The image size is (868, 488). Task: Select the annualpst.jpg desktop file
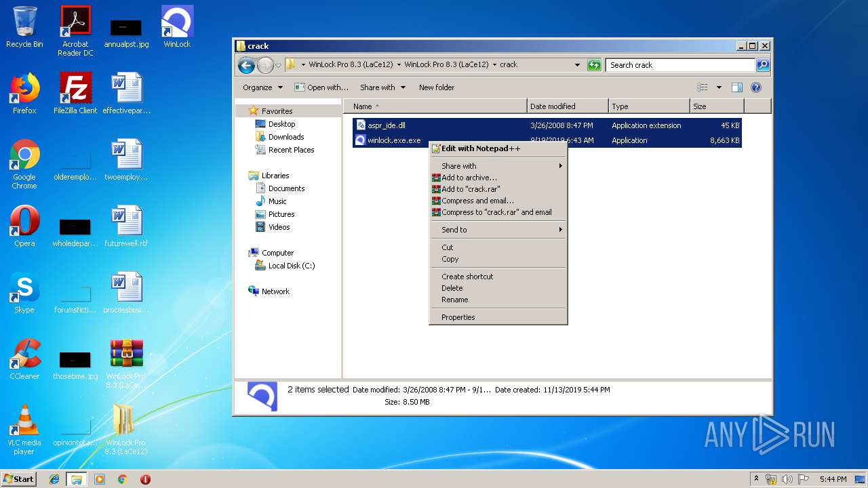point(126,32)
